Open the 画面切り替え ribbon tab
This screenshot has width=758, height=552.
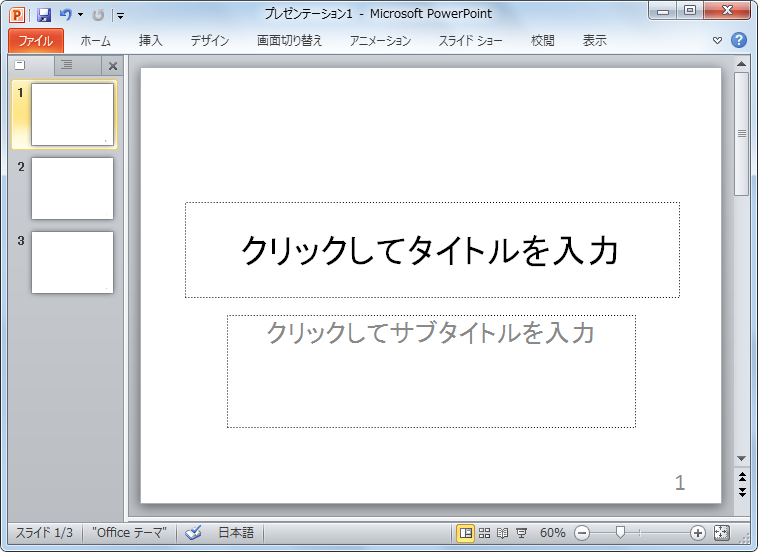(x=289, y=41)
